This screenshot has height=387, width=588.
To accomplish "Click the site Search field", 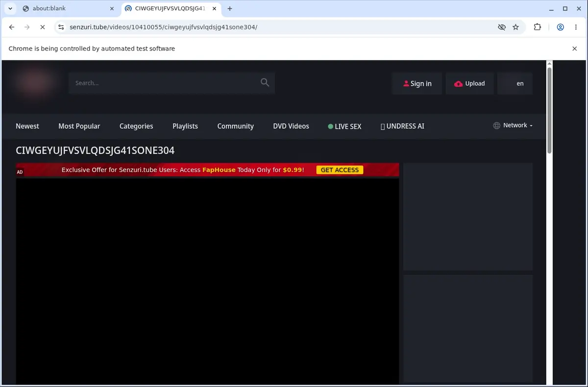I will 171,83.
